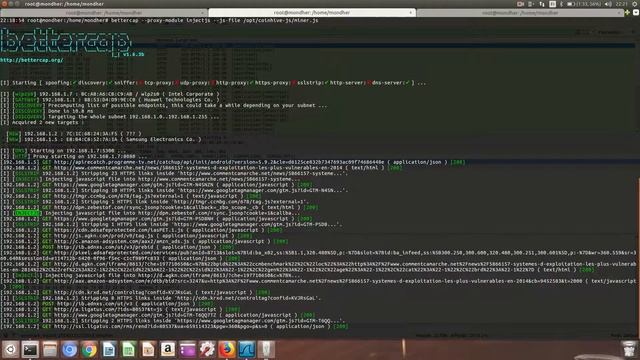
Task: Open the session gear menu in top bar
Action: tap(635, 4)
